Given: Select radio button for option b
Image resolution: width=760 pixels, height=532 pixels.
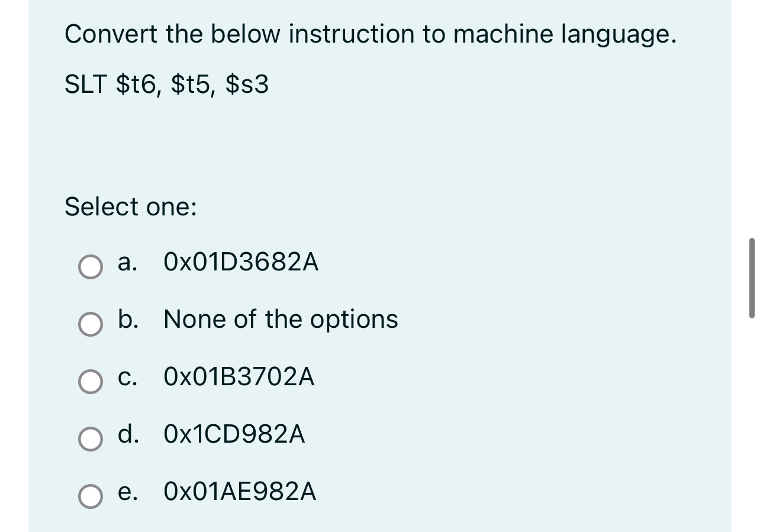Looking at the screenshot, I should (x=91, y=325).
